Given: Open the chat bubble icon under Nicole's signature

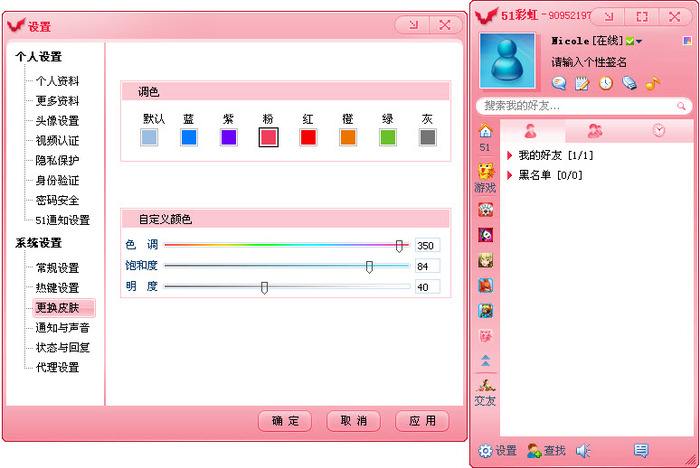Looking at the screenshot, I should tap(559, 83).
